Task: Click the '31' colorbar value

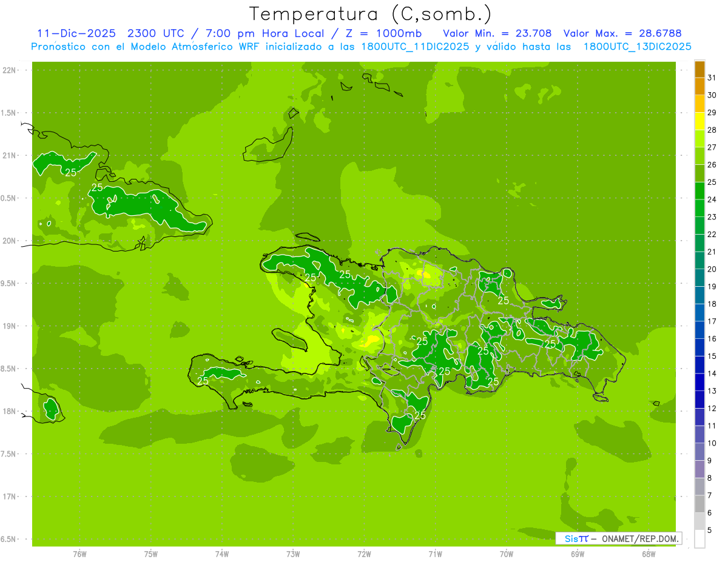Action: [x=712, y=78]
